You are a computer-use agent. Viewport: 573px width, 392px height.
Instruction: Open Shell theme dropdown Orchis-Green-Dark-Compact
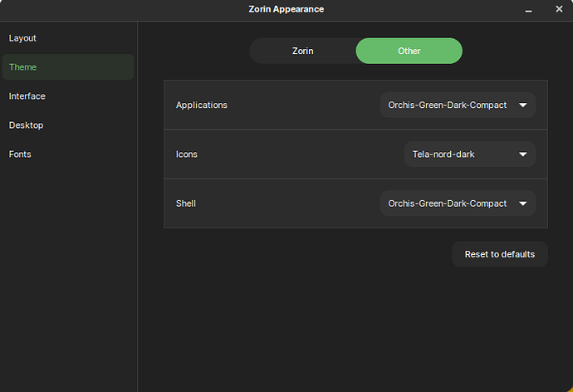tap(458, 203)
